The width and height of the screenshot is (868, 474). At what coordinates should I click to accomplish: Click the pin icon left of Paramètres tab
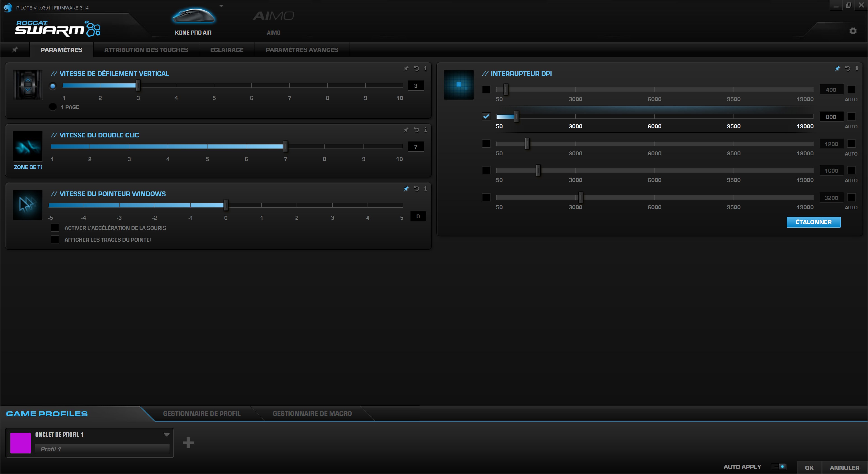[x=15, y=50]
